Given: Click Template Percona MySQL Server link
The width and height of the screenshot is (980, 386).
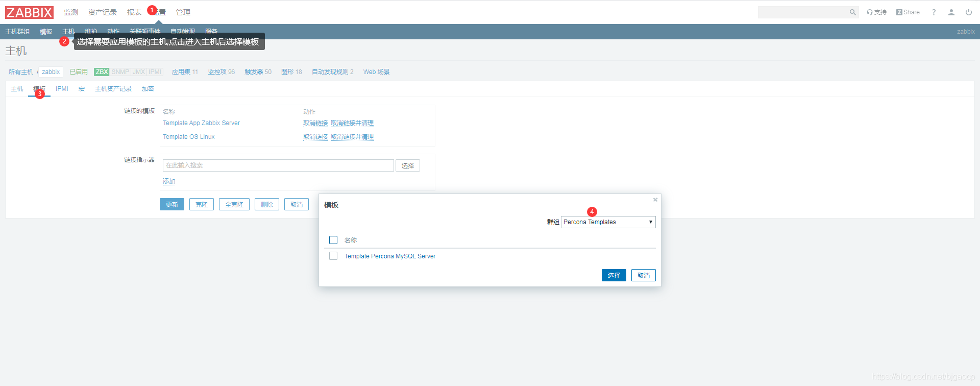Looking at the screenshot, I should pyautogui.click(x=390, y=256).
